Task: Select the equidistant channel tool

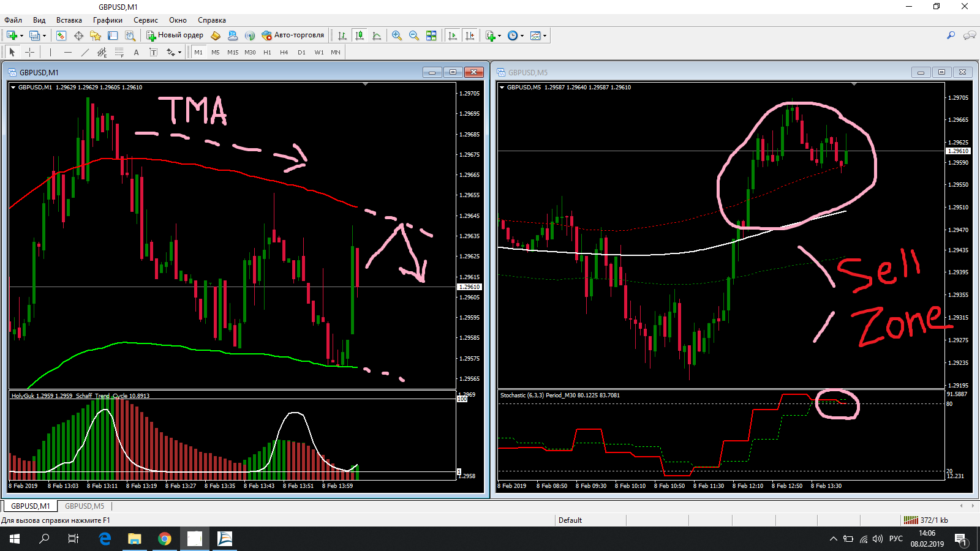Action: [102, 52]
